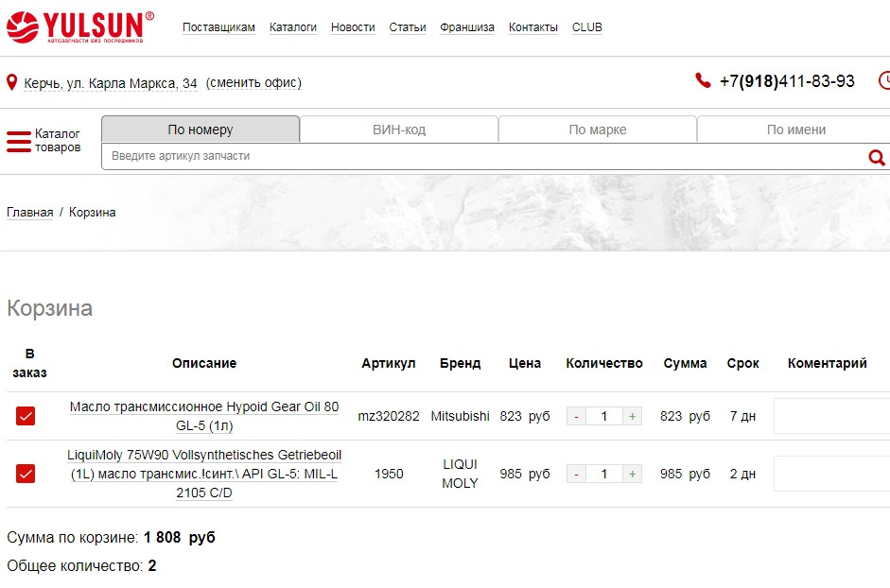Viewport: 890px width, 588px height.
Task: Click the Количество column header
Action: (604, 363)
